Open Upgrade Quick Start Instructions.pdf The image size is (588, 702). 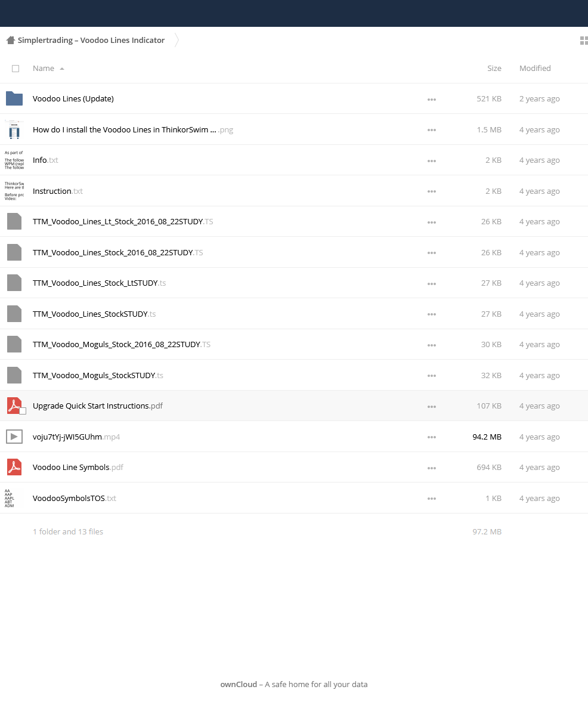(x=98, y=406)
